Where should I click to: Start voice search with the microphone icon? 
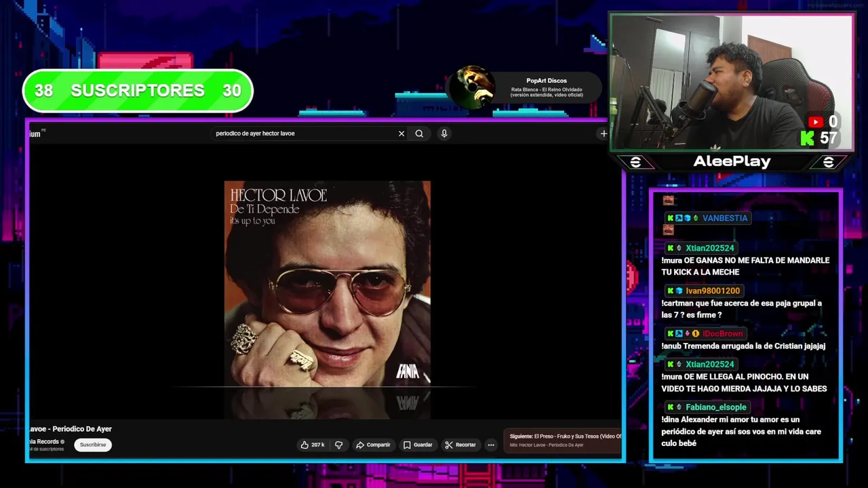(x=444, y=134)
